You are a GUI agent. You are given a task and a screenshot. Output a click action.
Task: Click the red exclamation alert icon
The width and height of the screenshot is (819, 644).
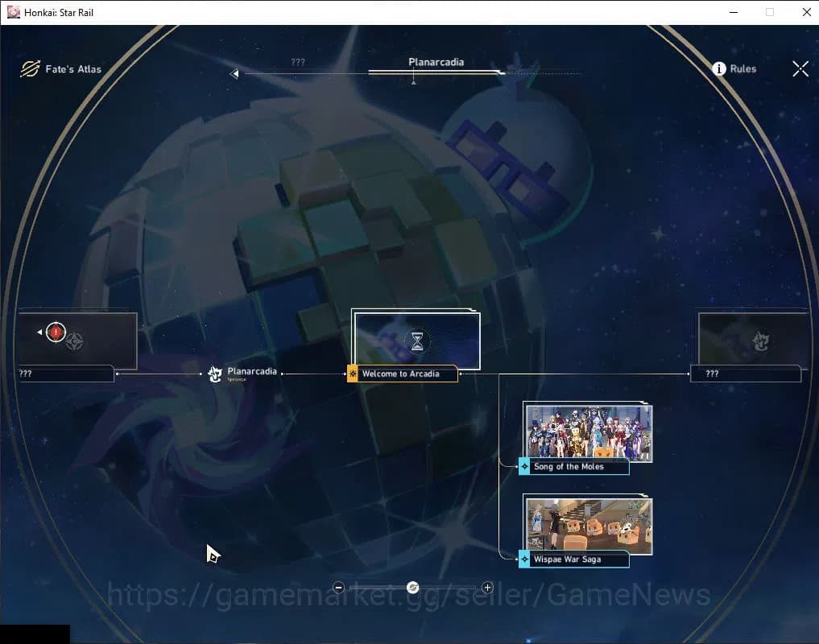[56, 332]
